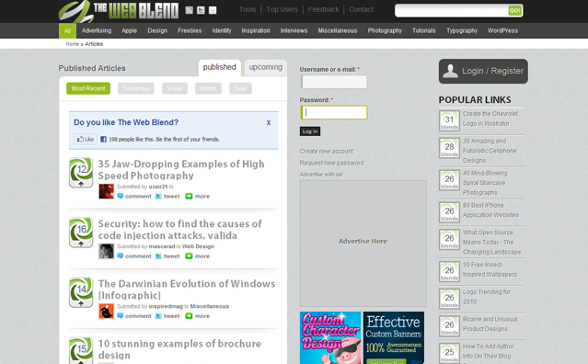Screen dimensions: 588x364
Task: Open the Apple category
Action: 130,30
